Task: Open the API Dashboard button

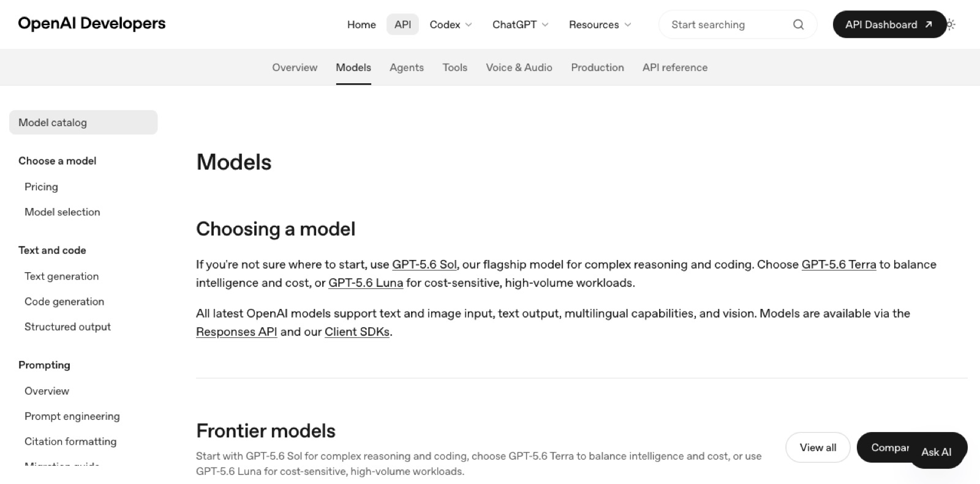Action: coord(889,24)
